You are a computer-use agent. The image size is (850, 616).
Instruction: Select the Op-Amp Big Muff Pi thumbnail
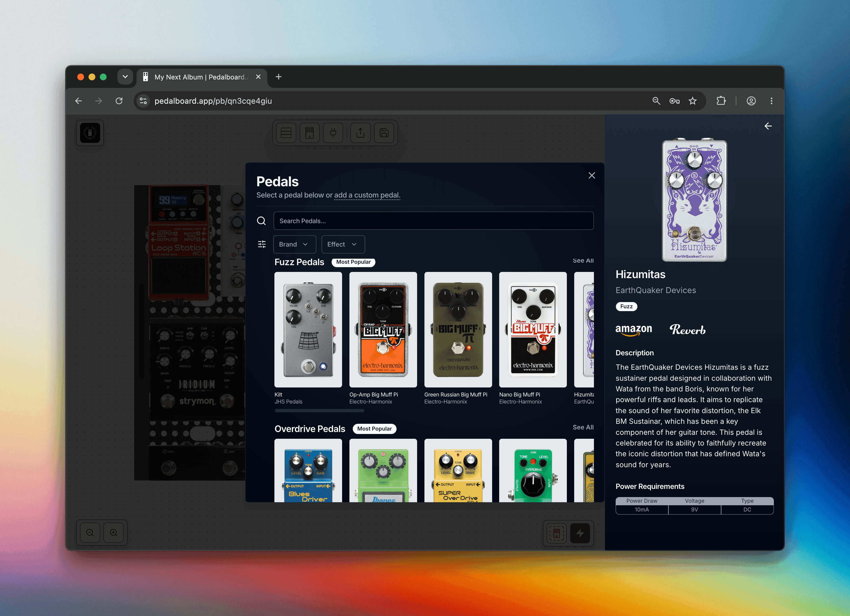[383, 329]
